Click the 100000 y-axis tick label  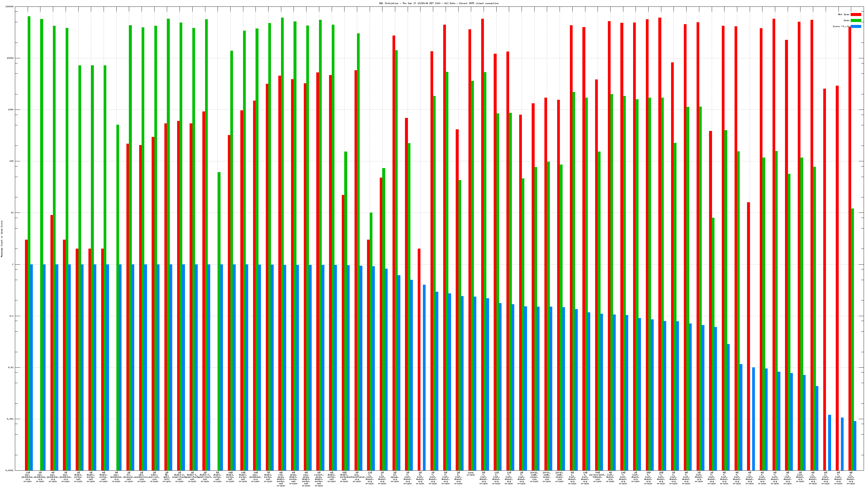coord(10,7)
